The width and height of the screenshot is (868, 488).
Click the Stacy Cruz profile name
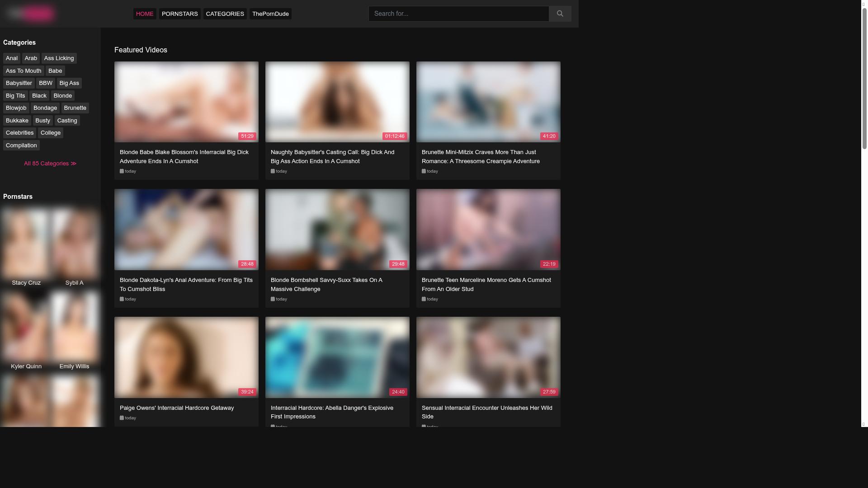coord(26,283)
